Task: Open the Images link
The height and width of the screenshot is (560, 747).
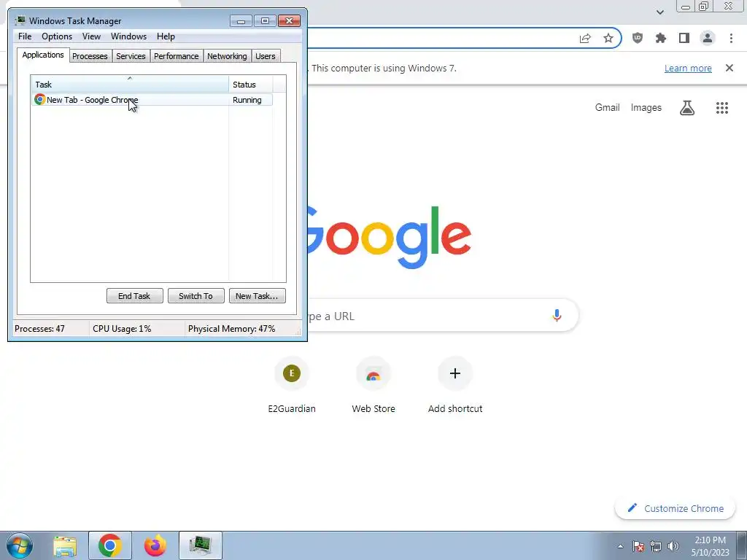Action: (646, 108)
